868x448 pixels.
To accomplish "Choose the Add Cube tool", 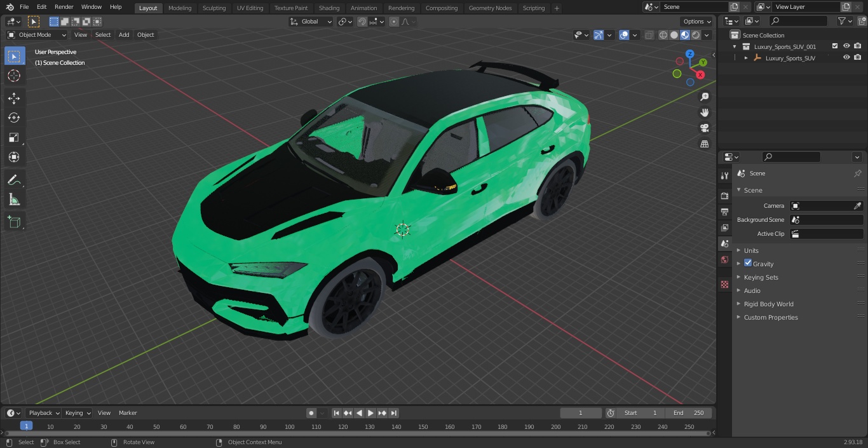I will pyautogui.click(x=14, y=222).
